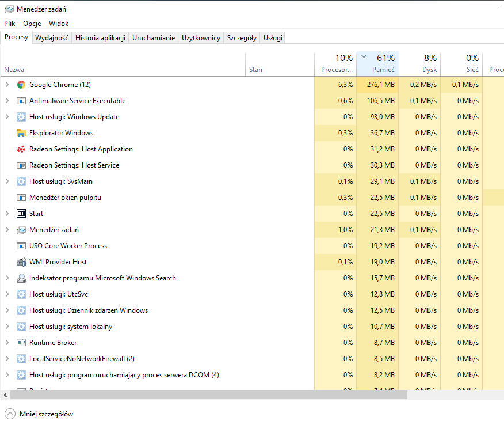Click the 106,5 MB memory cell
The width and height of the screenshot is (504, 421).
377,101
